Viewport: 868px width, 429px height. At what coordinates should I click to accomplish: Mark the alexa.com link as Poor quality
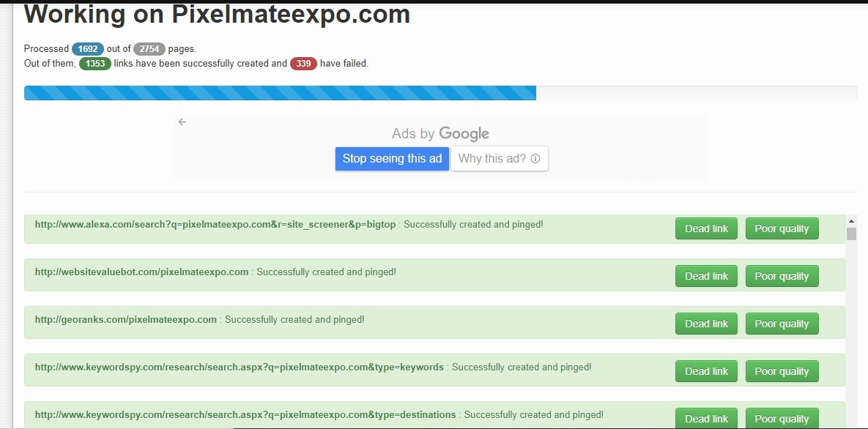[782, 228]
